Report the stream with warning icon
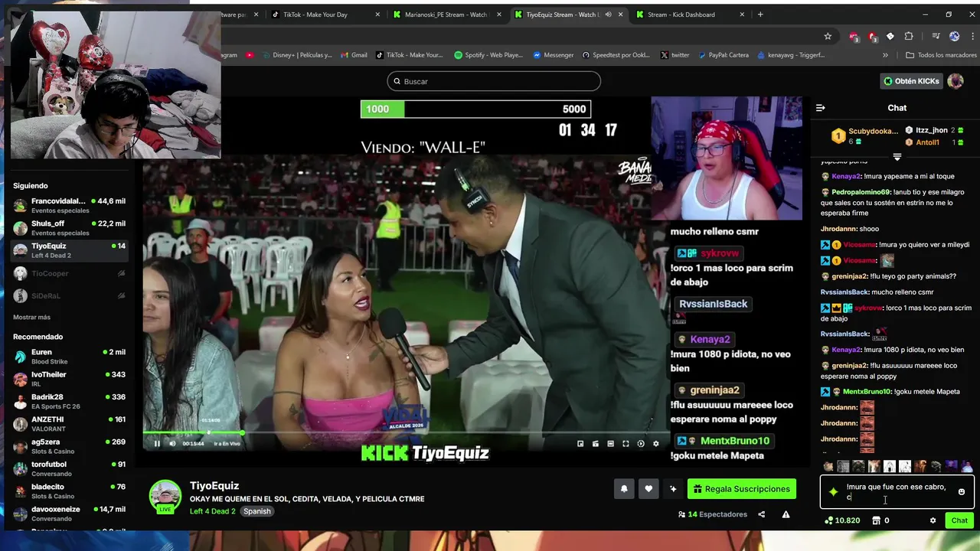980x551 pixels. click(786, 514)
